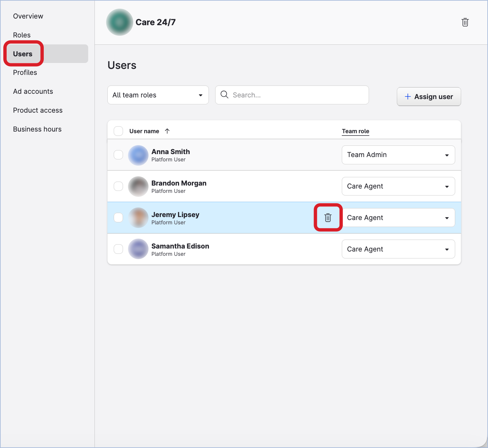Click Anna Smith's avatar

pyautogui.click(x=138, y=155)
